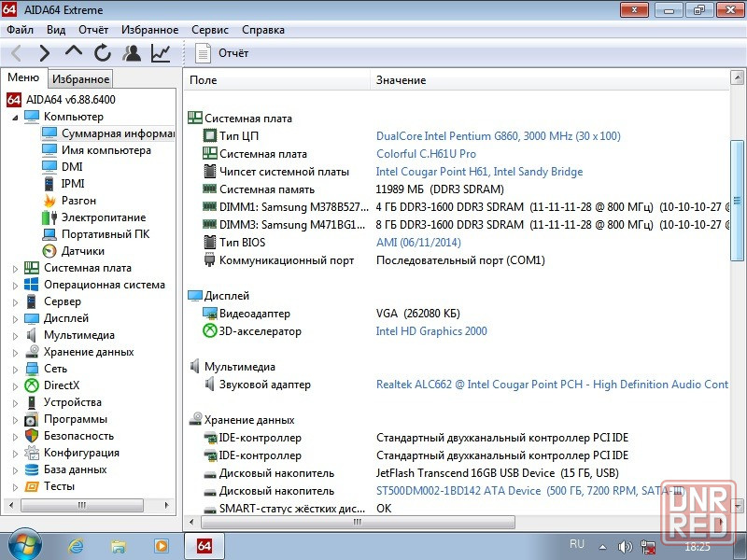Expand Системная плата tree node
Screen dimensions: 747x560
pyautogui.click(x=15, y=269)
